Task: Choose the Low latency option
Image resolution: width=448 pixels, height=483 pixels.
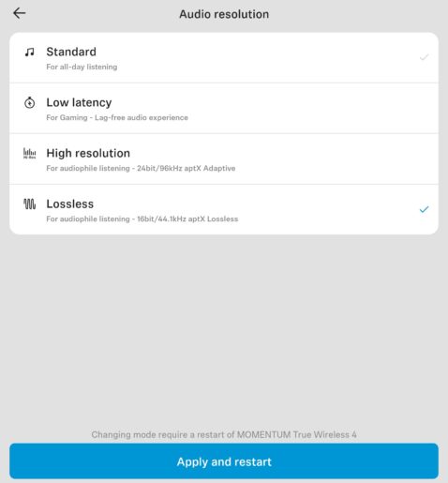Action: pyautogui.click(x=224, y=109)
